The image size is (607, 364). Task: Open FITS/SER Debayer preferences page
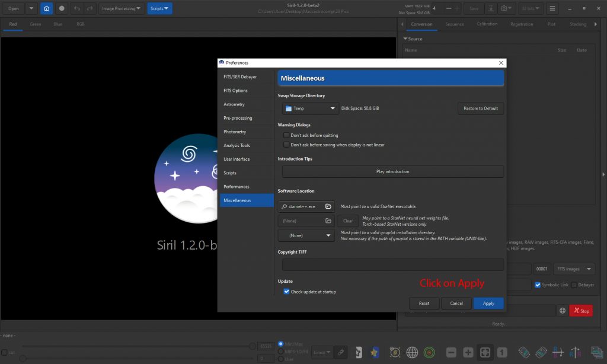tap(247, 76)
